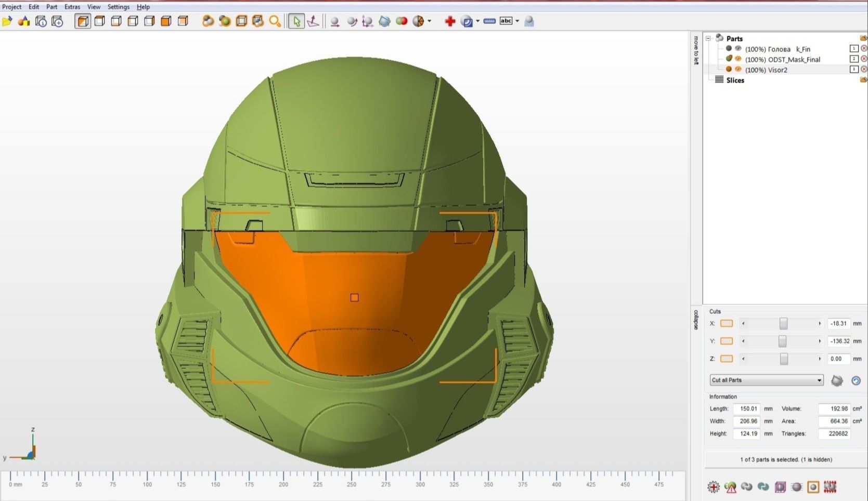Toggle visibility eye of ODST_Mask_Final part
This screenshot has height=501, width=868.
tap(738, 59)
